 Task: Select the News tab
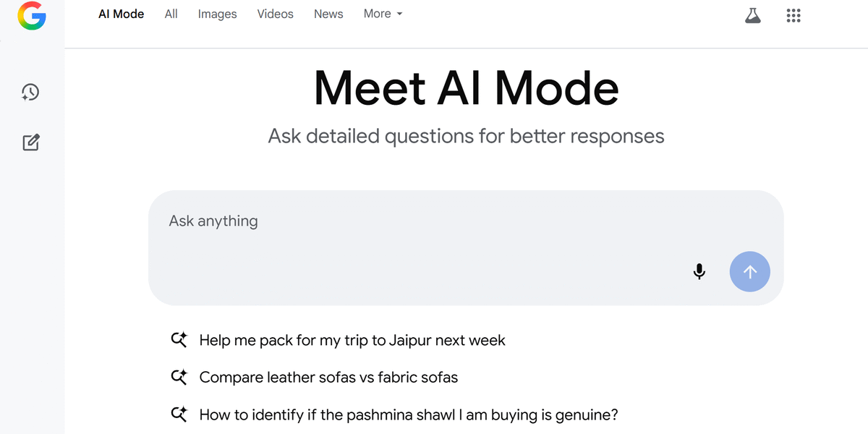(x=328, y=14)
